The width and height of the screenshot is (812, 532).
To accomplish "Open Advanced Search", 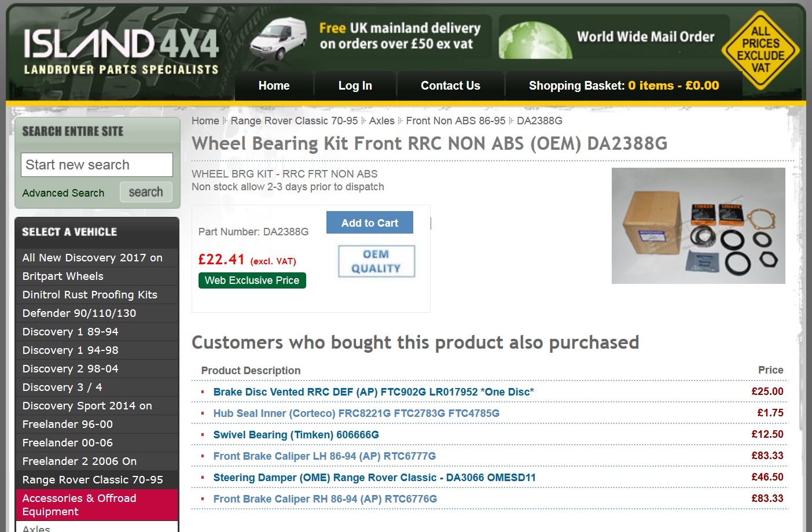I will click(x=63, y=193).
